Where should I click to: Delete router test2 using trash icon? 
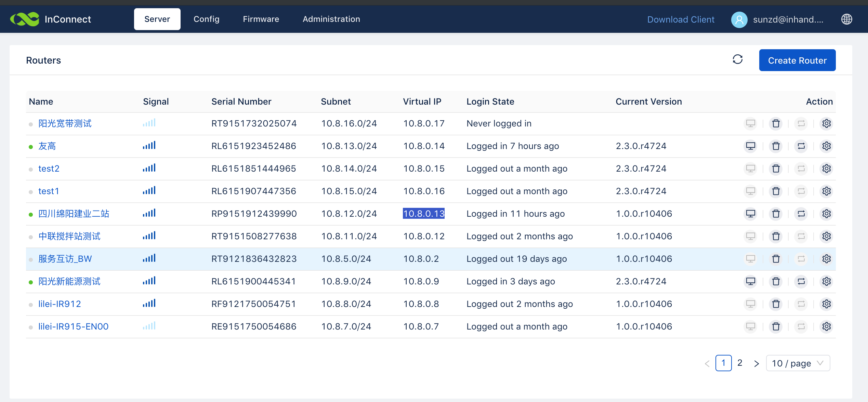776,169
